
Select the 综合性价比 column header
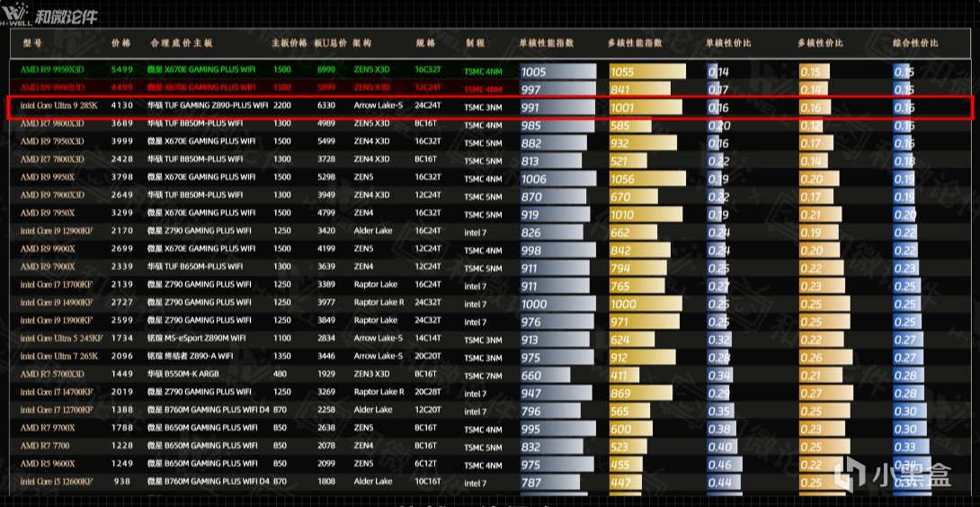pos(915,43)
